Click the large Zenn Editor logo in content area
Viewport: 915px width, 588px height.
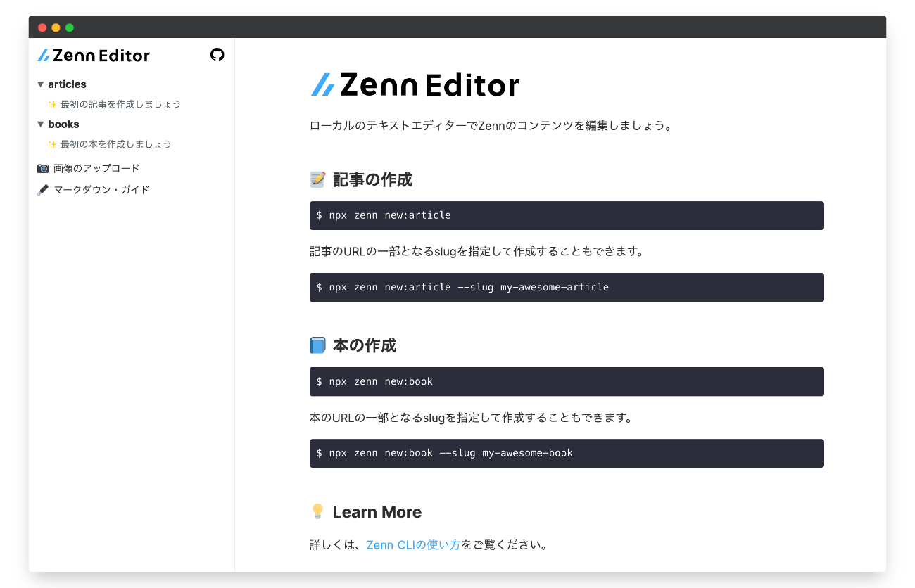[x=414, y=84]
